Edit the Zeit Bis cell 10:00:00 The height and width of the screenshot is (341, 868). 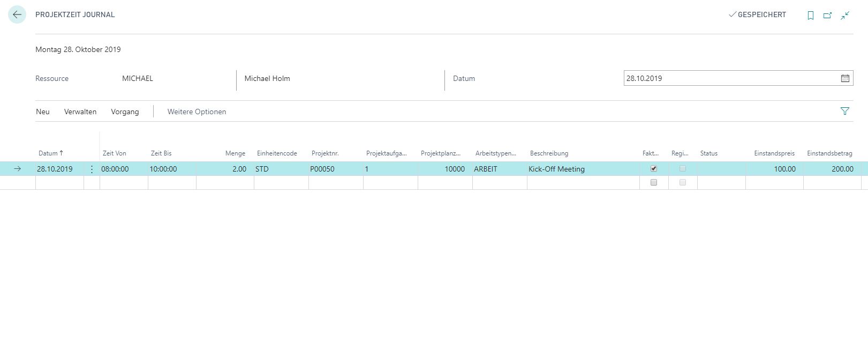click(172, 169)
